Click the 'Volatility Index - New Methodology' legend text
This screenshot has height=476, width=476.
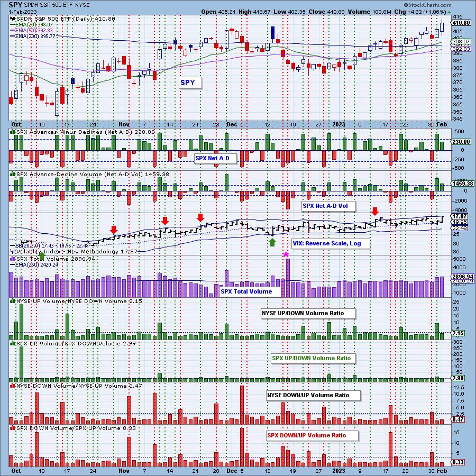tap(74, 252)
